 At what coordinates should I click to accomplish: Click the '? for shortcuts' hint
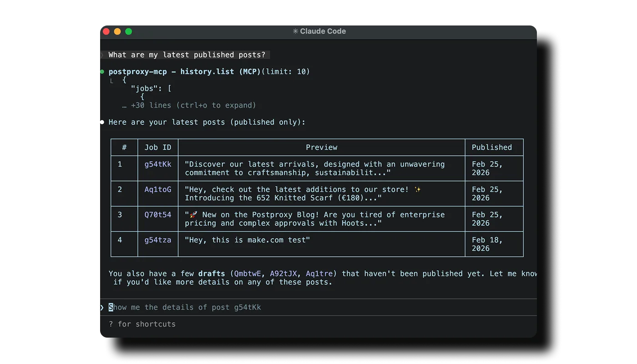[142, 324]
